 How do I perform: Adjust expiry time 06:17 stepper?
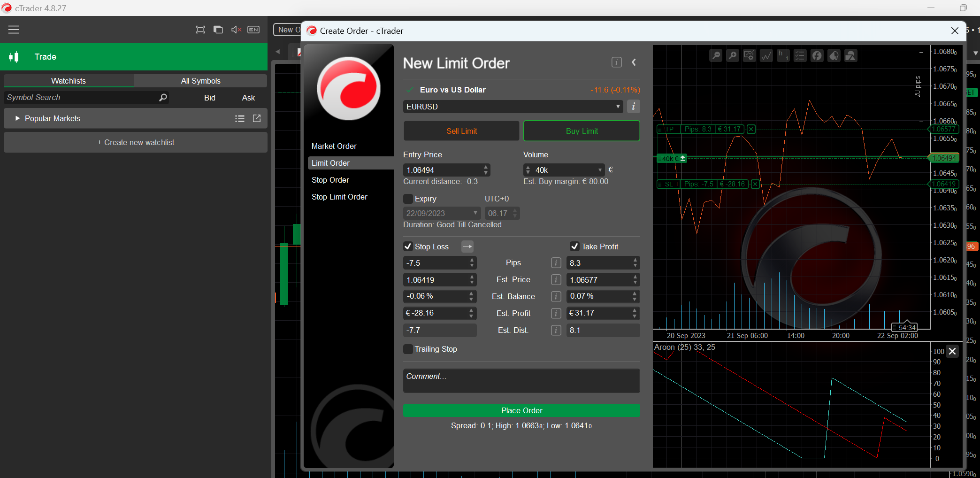515,213
